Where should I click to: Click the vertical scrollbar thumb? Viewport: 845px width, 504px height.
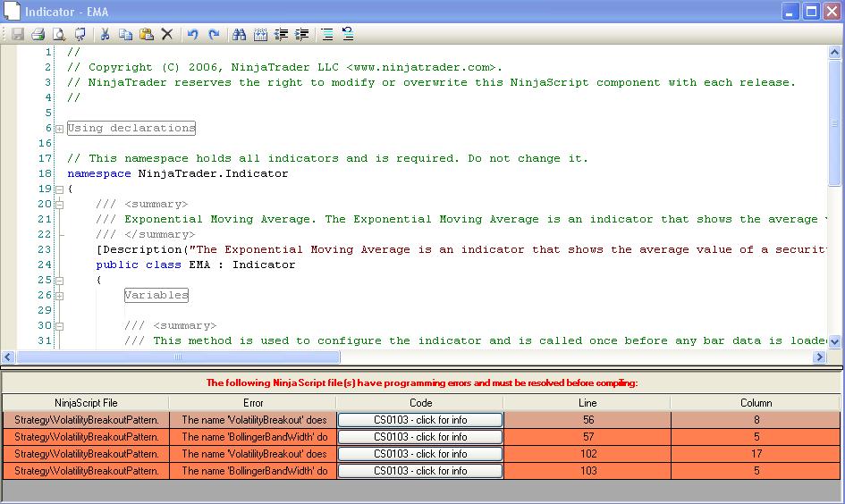pos(834,123)
